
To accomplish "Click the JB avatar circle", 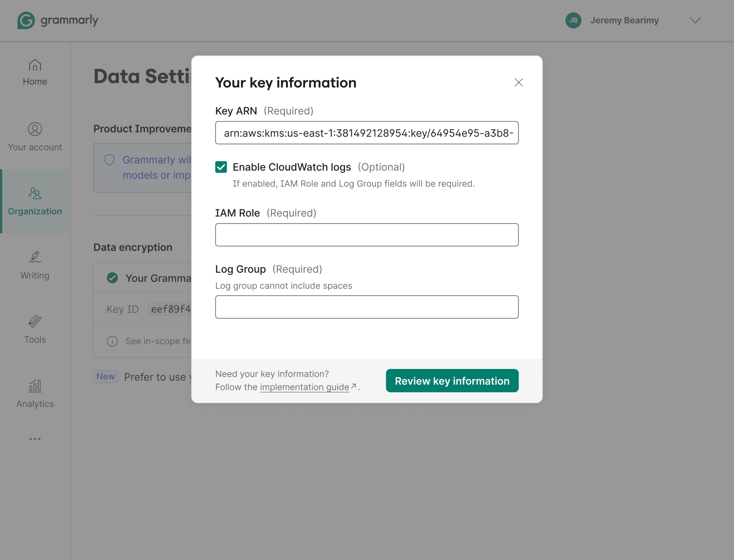I will coord(573,20).
